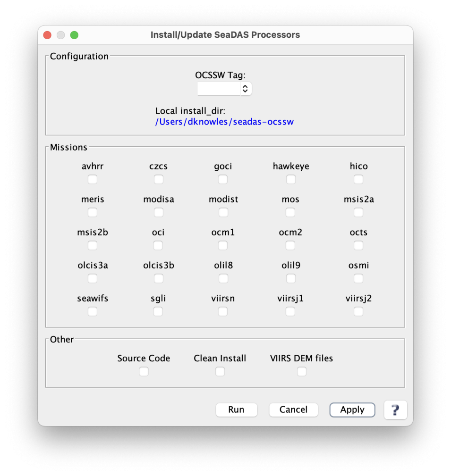This screenshot has height=476, width=451.
Task: Open the local install_dir path link
Action: click(224, 122)
